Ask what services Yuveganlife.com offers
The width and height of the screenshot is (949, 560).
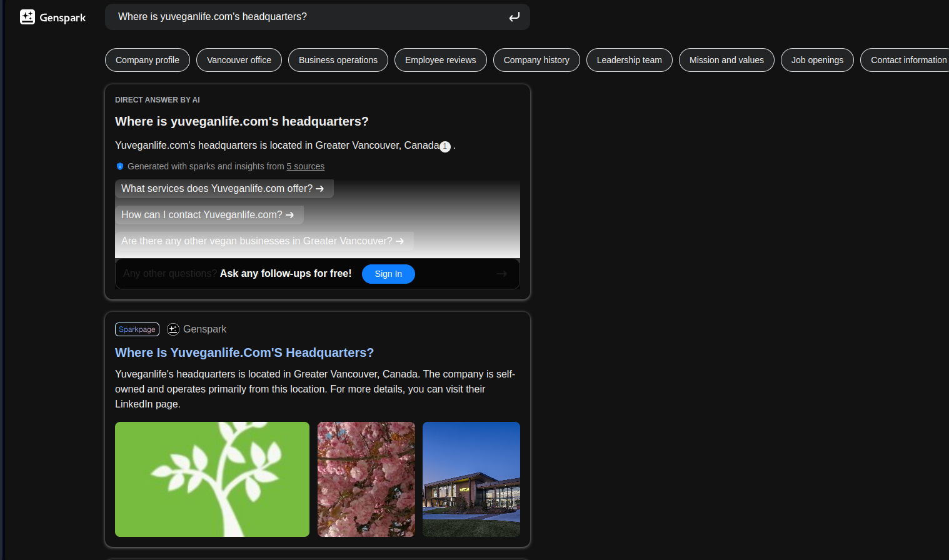[x=224, y=189]
